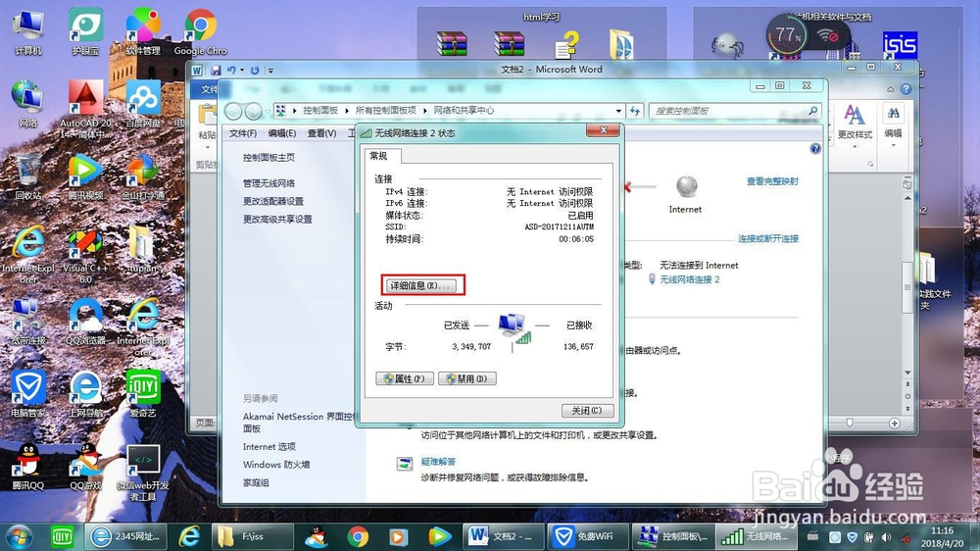Viewport: 980px width, 551px height.
Task: Expand the address bar history dropdown arrow
Action: pos(618,111)
